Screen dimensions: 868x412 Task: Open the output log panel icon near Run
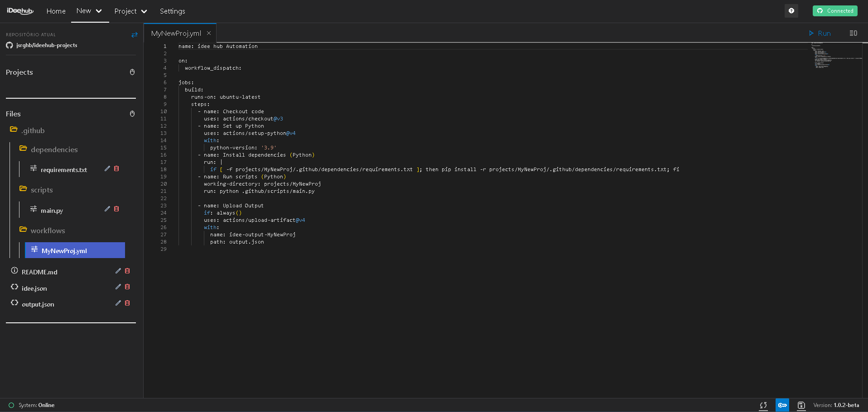click(853, 33)
